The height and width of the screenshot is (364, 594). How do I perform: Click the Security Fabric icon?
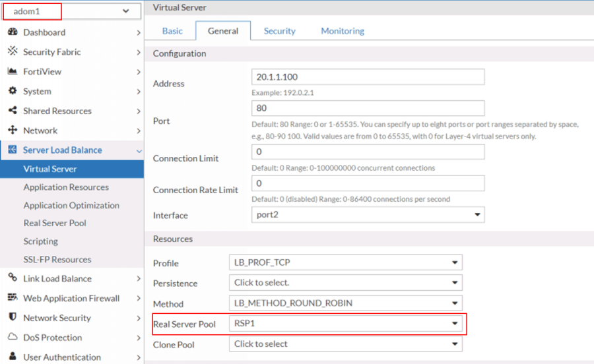tap(13, 51)
